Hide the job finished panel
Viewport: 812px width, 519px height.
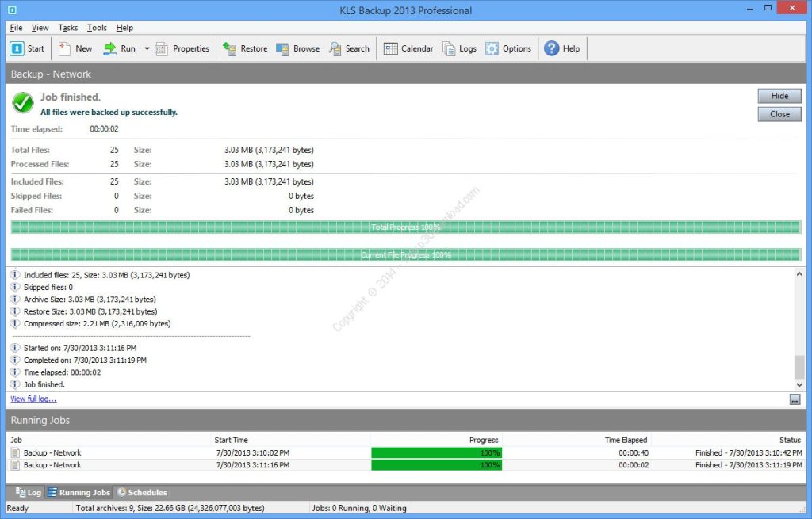click(779, 95)
